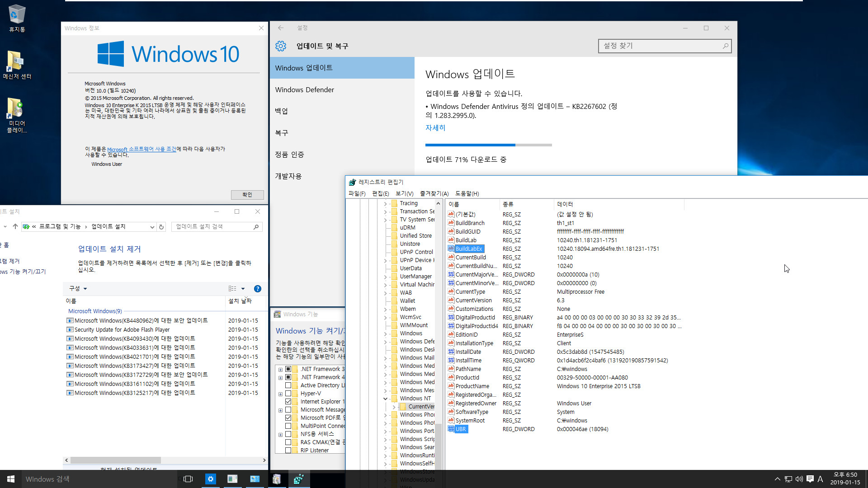This screenshot has width=868, height=488.
Task: Toggle the Hyper-V feature checkbox
Action: 288,394
